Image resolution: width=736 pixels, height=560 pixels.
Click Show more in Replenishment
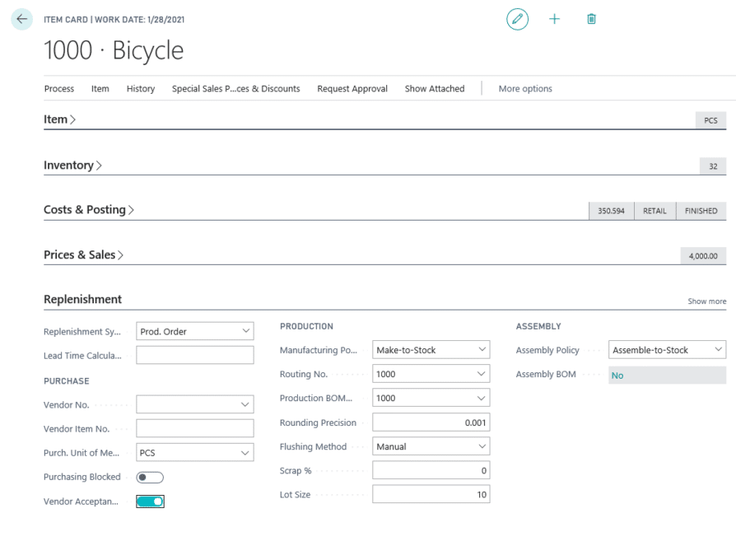707,301
